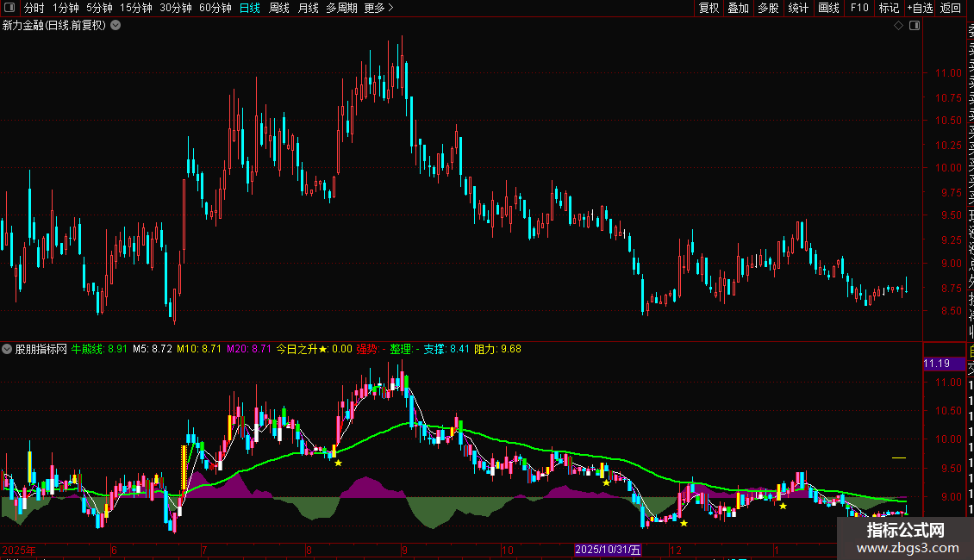This screenshot has height=560, width=974.
Task: Click the 股朋指标网 indicator name
Action: click(x=41, y=349)
